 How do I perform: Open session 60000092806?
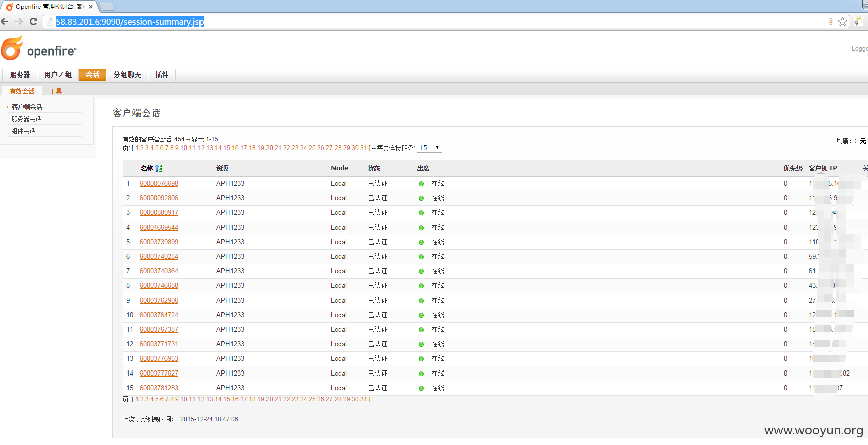click(159, 198)
